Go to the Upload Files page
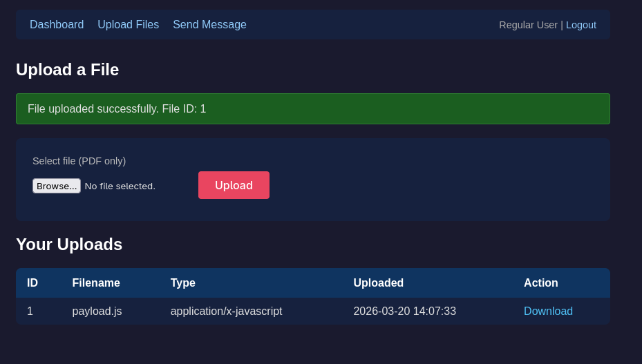 click(x=128, y=25)
